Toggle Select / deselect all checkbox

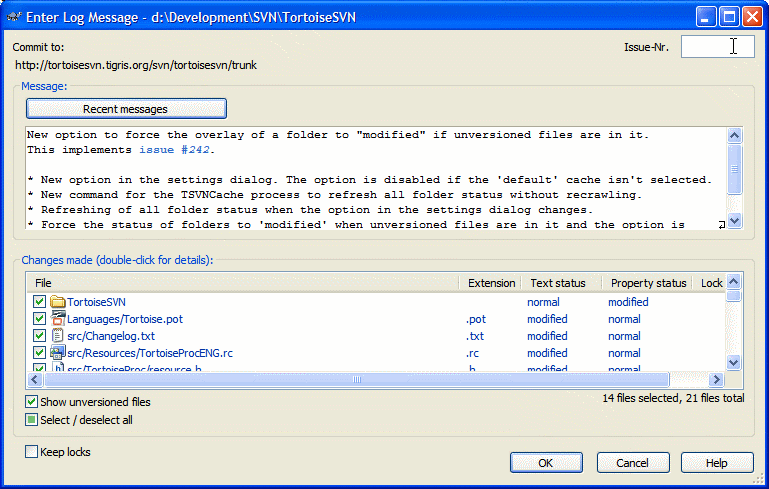coord(32,420)
